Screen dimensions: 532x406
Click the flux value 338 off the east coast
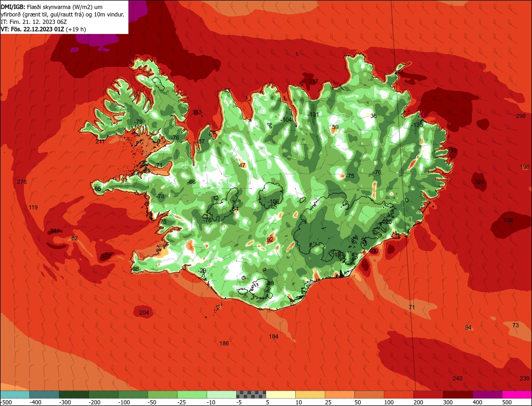tap(508, 221)
